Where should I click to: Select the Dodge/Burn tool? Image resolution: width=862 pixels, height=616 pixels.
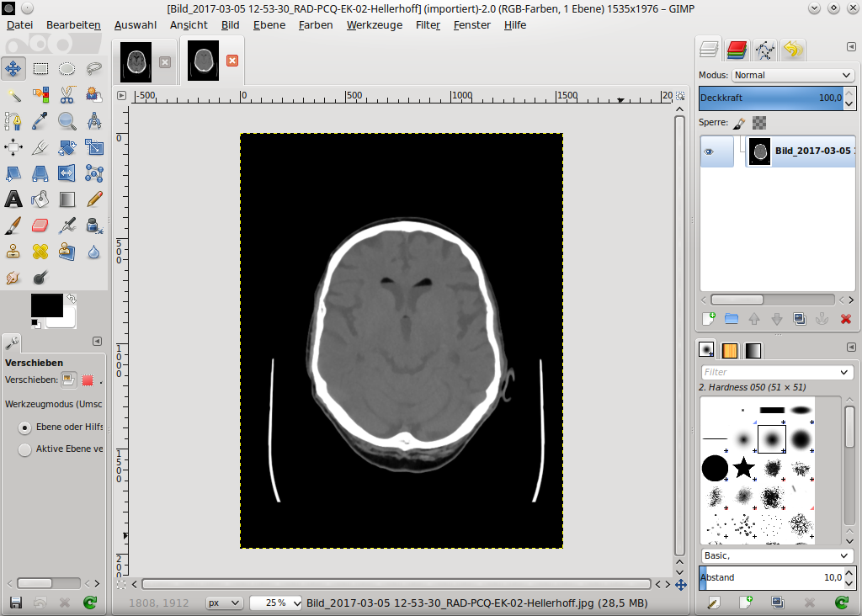(40, 278)
